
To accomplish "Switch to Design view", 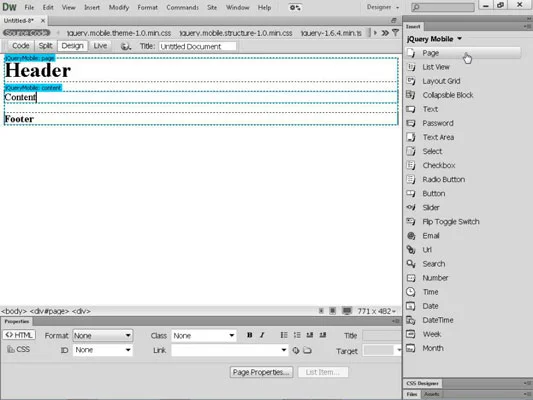I will [72, 46].
